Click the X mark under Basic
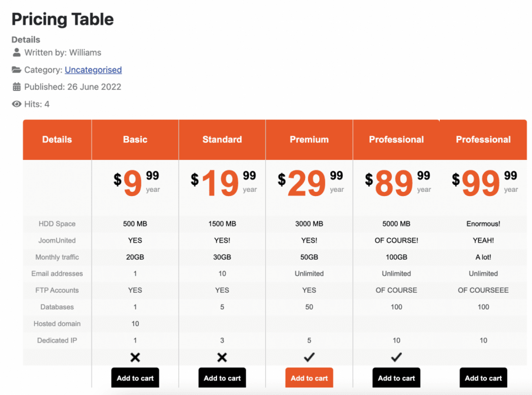 pyautogui.click(x=135, y=357)
